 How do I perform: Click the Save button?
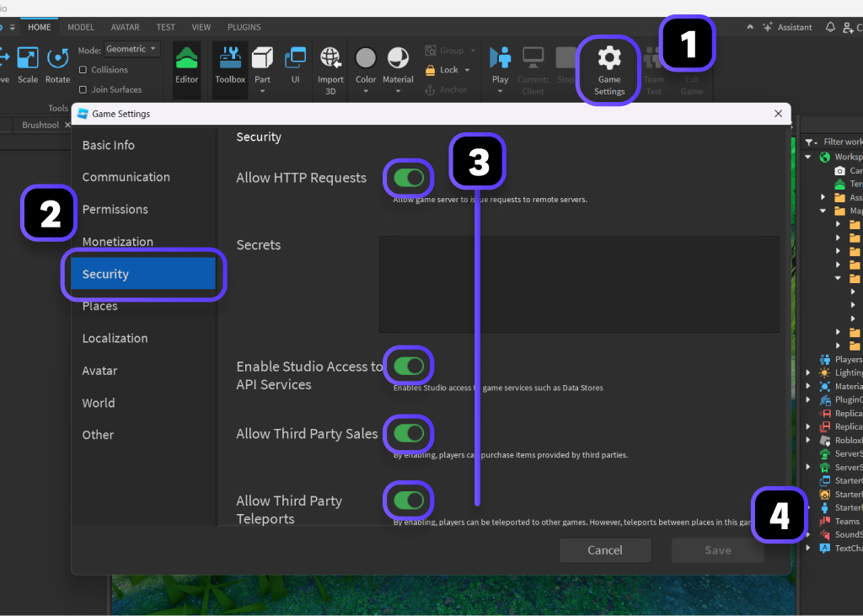(718, 550)
